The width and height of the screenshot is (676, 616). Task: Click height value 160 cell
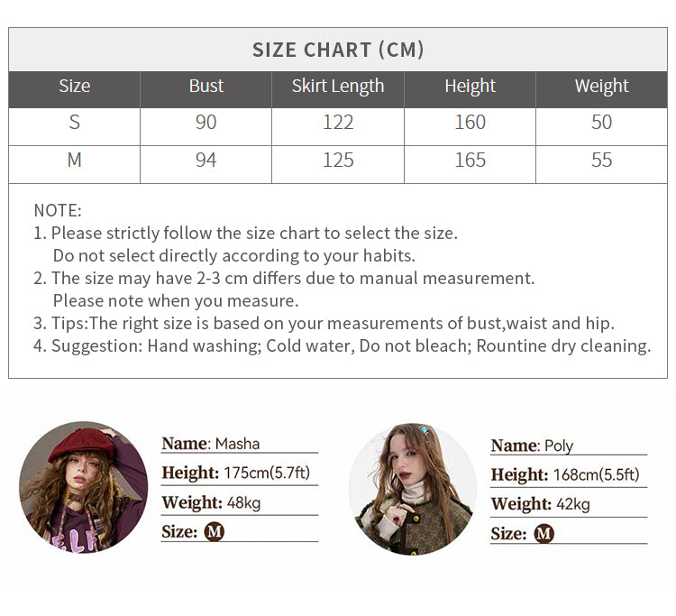470,123
